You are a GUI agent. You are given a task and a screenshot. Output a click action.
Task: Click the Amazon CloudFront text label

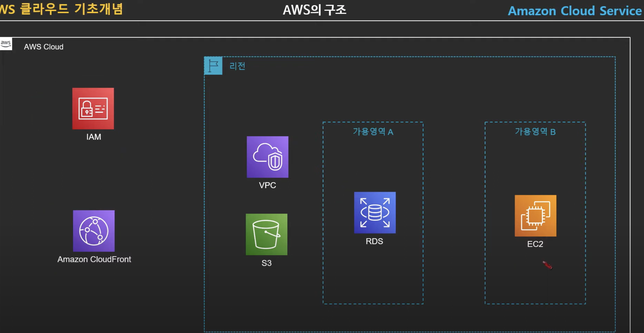pos(94,259)
